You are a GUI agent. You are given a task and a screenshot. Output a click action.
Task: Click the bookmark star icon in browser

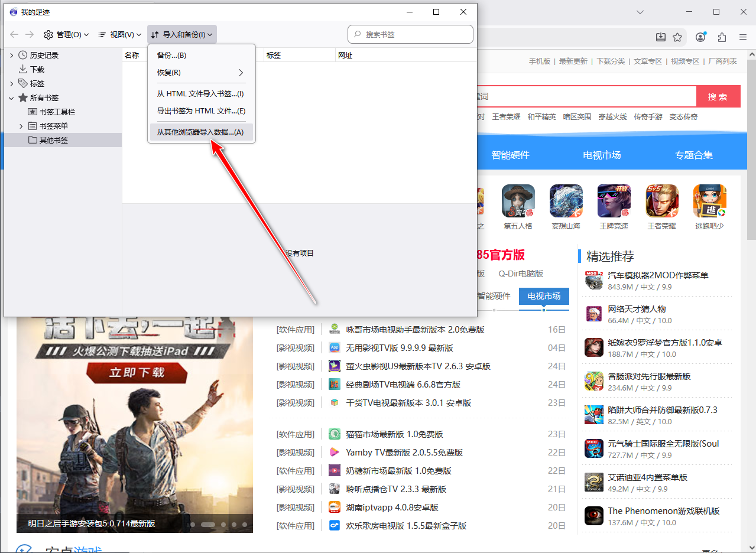[x=677, y=37]
